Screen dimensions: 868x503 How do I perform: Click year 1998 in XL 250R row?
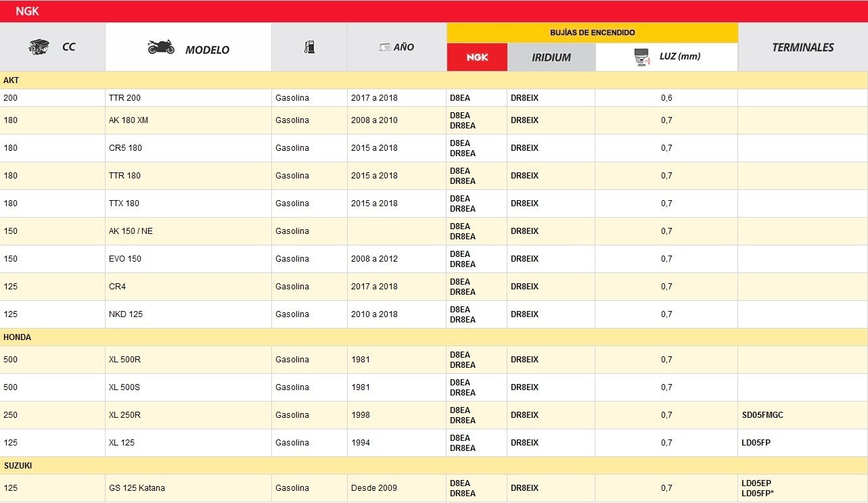pos(361,415)
